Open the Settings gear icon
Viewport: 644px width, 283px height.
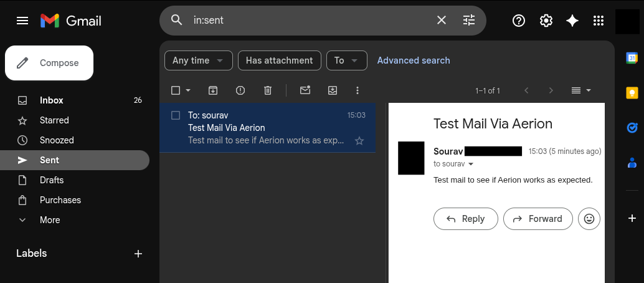(546, 21)
